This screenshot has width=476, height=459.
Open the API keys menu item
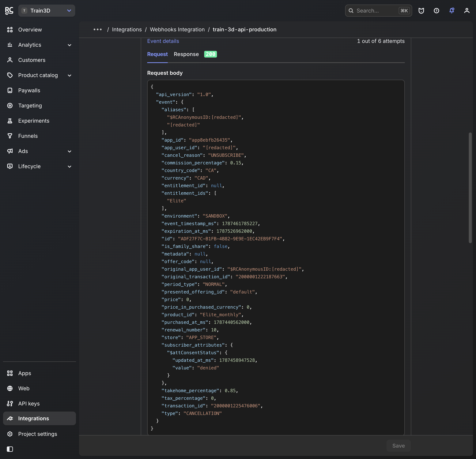coord(39,403)
